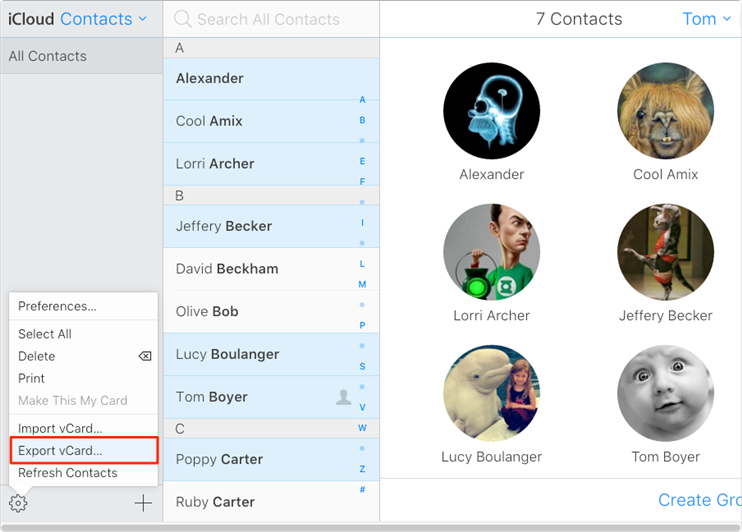This screenshot has width=742, height=532.
Task: Open the Tom account dropdown
Action: pos(707,19)
